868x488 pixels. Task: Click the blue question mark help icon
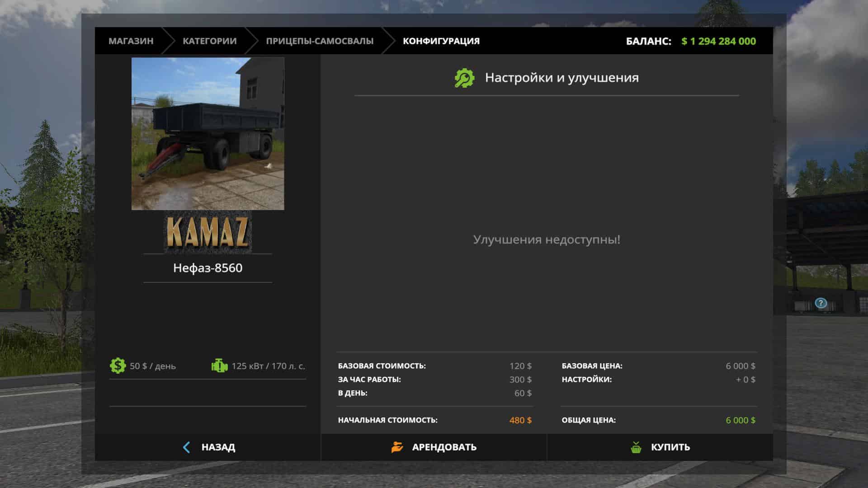(821, 303)
